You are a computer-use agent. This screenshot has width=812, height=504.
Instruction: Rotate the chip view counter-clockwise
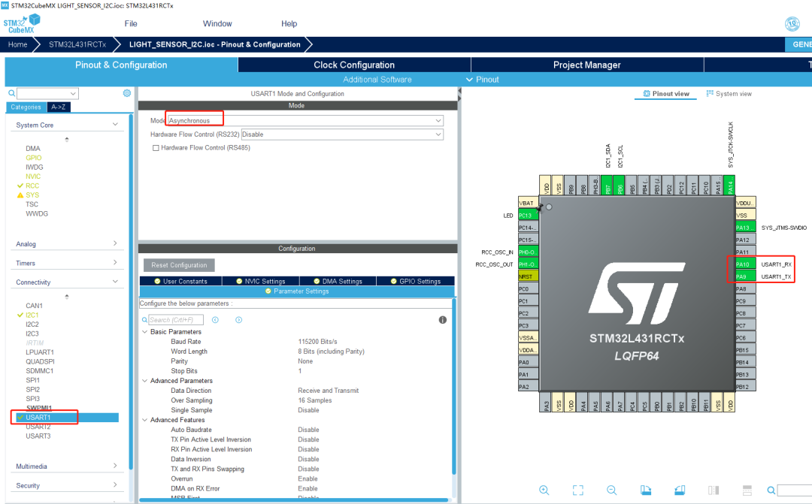click(680, 490)
